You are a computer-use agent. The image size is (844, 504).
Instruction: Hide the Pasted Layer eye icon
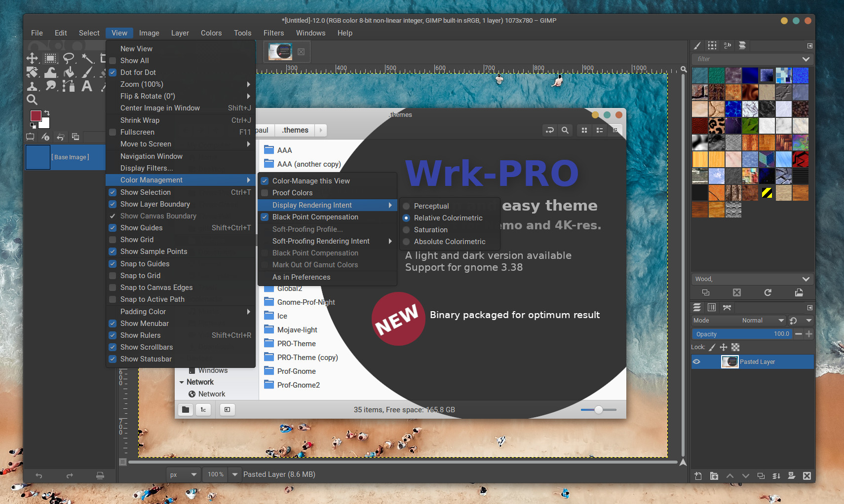(x=696, y=361)
